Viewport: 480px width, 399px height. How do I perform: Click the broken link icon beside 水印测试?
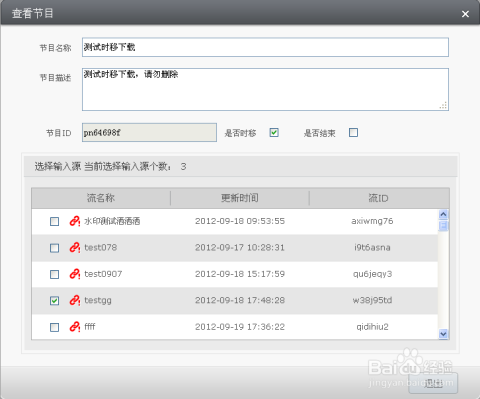(75, 221)
